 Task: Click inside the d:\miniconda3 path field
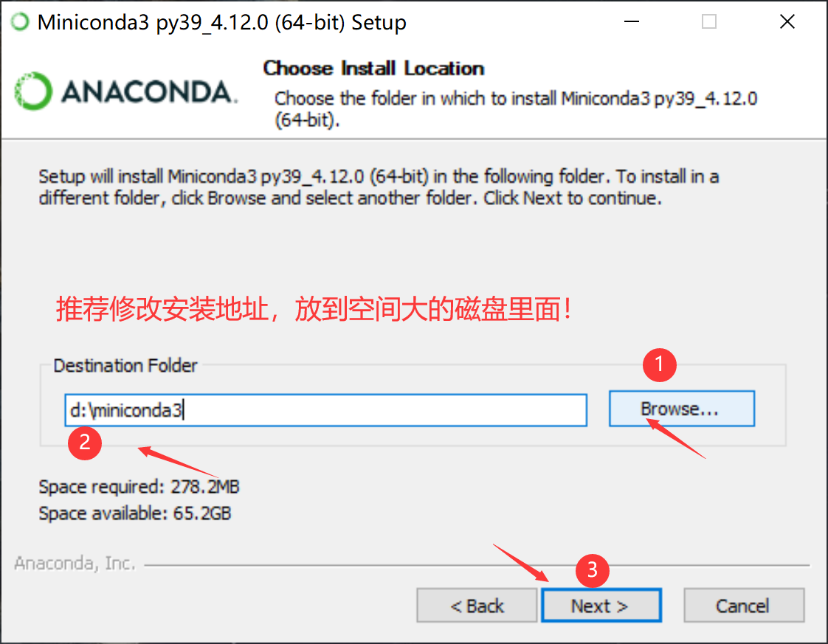pyautogui.click(x=326, y=410)
